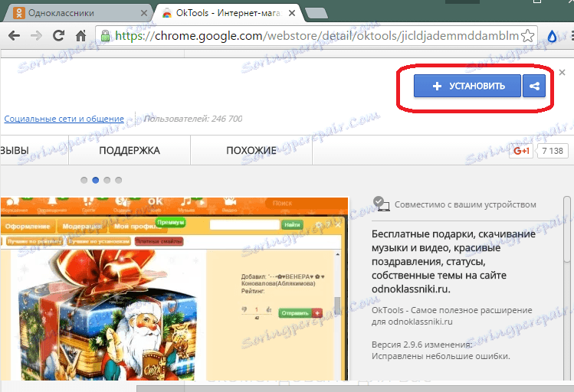Open the ПОХОЖИЕ tab
This screenshot has width=574, height=392.
[x=251, y=150]
